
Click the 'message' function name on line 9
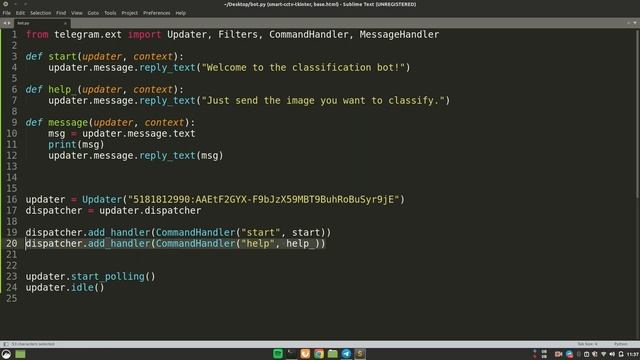tap(68, 122)
